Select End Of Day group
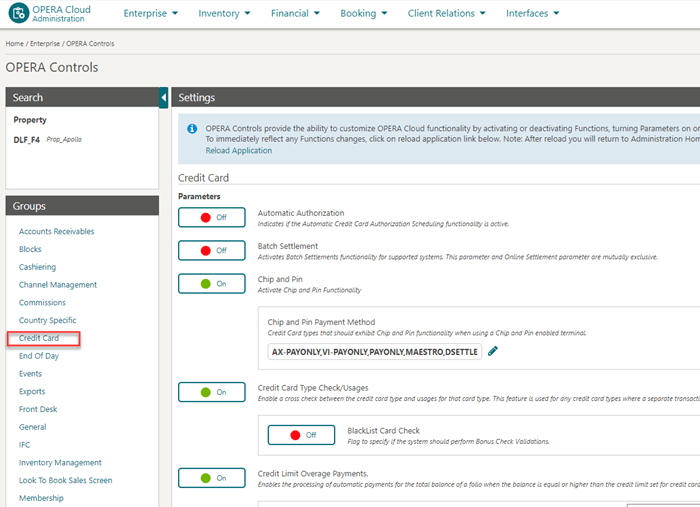 coord(39,356)
